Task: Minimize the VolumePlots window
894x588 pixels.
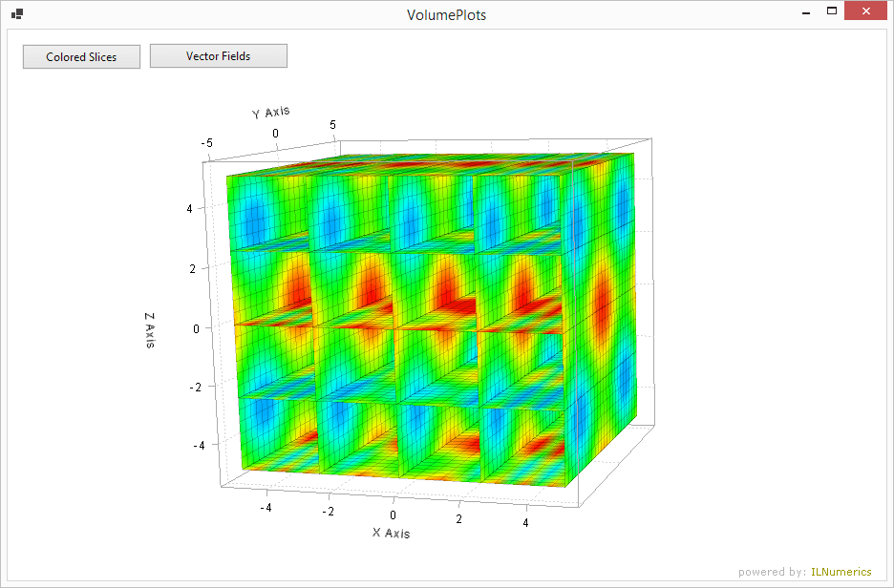Action: point(806,13)
